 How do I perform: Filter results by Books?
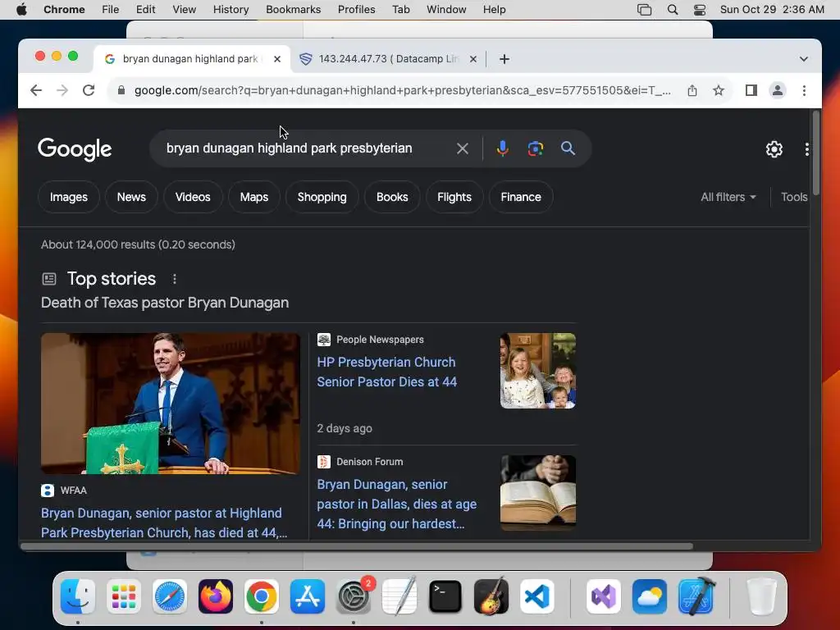pyautogui.click(x=392, y=197)
